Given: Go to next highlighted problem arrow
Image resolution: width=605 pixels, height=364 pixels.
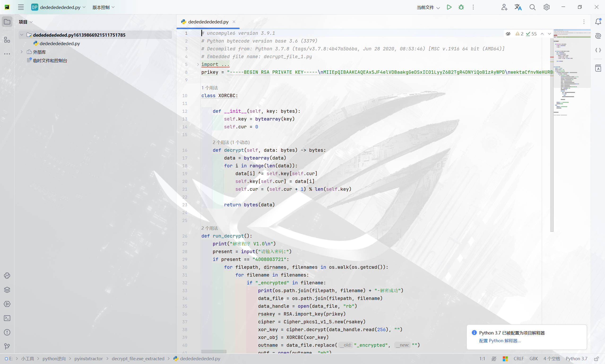Looking at the screenshot, I should tap(549, 34).
